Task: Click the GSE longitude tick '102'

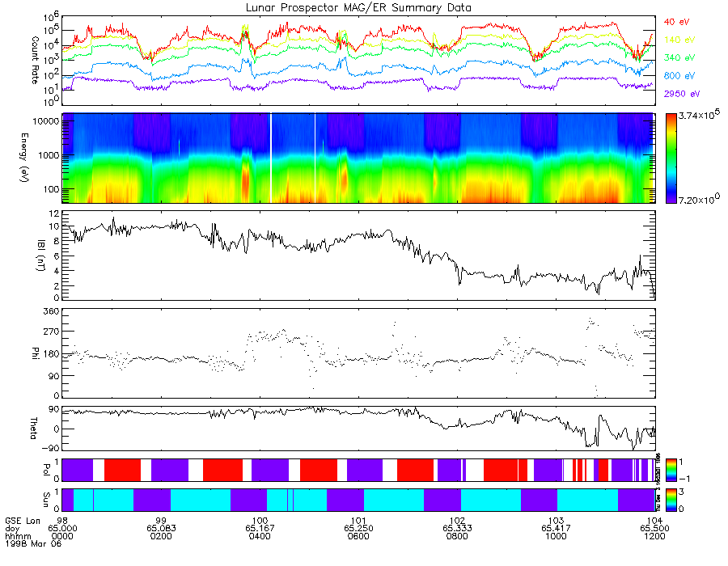Action: [457, 521]
